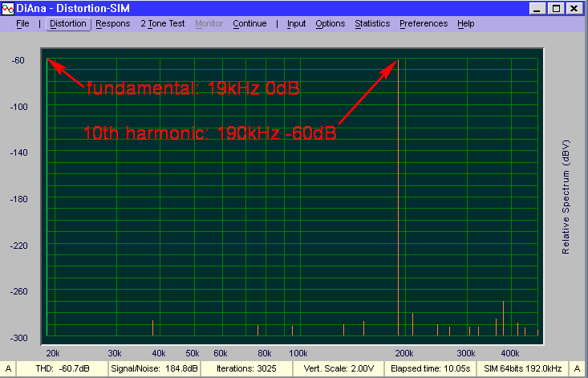This screenshot has height=378, width=588.
Task: Click the -300 vertical axis label
Action: pyautogui.click(x=18, y=338)
